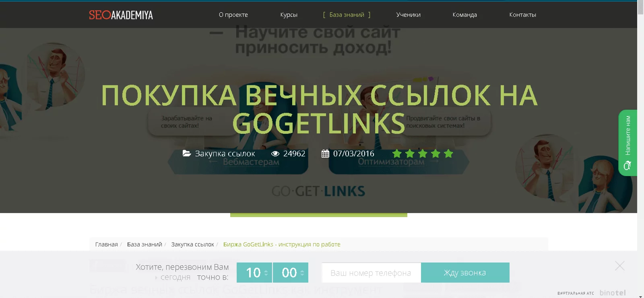The image size is (644, 298).
Task: Rate with the fifth green star
Action: [448, 154]
